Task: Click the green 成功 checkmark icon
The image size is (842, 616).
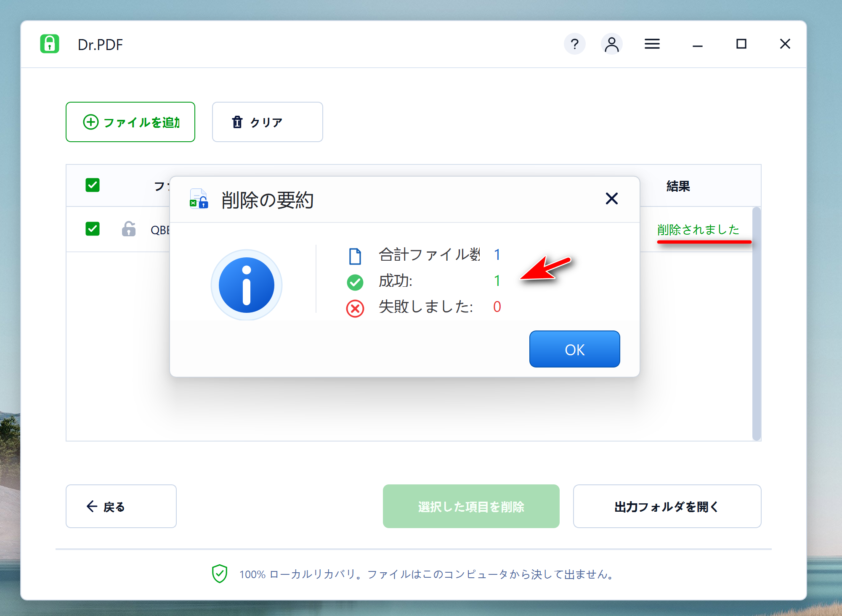Action: (x=355, y=282)
